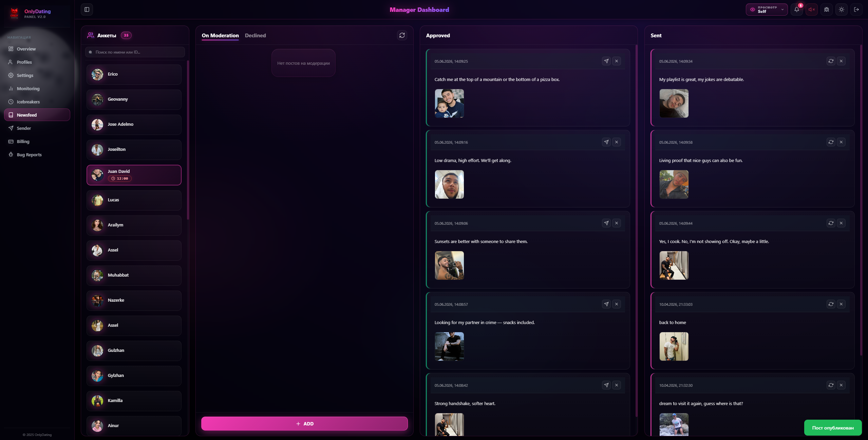Resend the 'dream to visit it again' post
This screenshot has width=868, height=440.
click(x=831, y=385)
